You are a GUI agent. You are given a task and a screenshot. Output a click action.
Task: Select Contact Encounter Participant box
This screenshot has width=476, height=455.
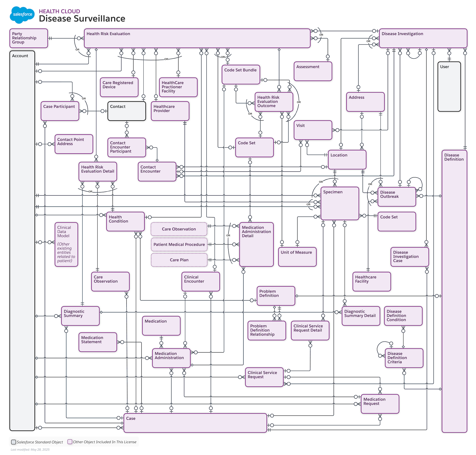(126, 147)
